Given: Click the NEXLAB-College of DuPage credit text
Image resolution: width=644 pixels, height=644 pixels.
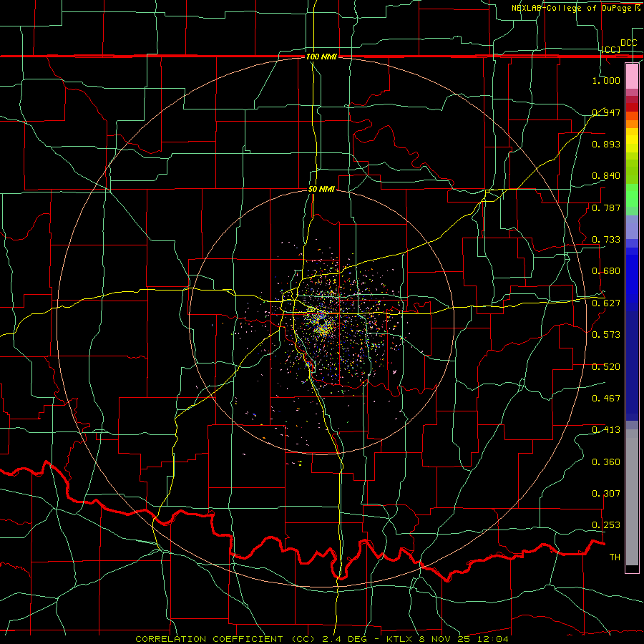Looking at the screenshot, I should coord(576,8).
